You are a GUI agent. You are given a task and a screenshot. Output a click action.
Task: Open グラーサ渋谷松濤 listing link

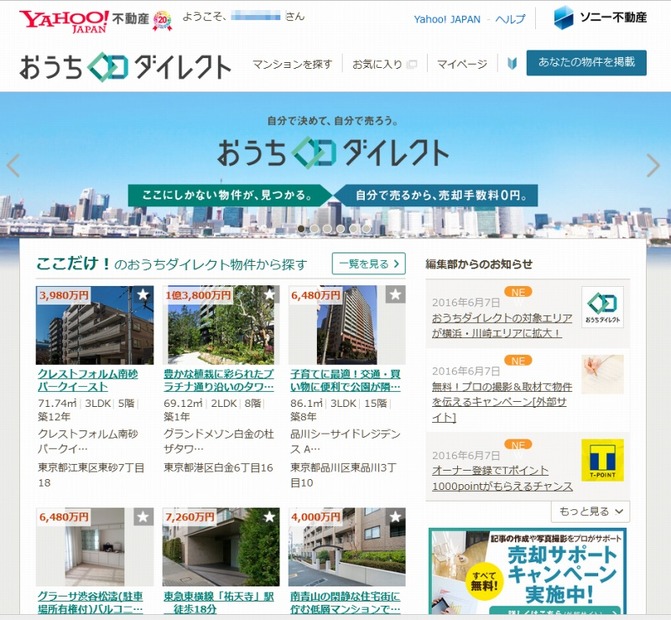pos(90,602)
